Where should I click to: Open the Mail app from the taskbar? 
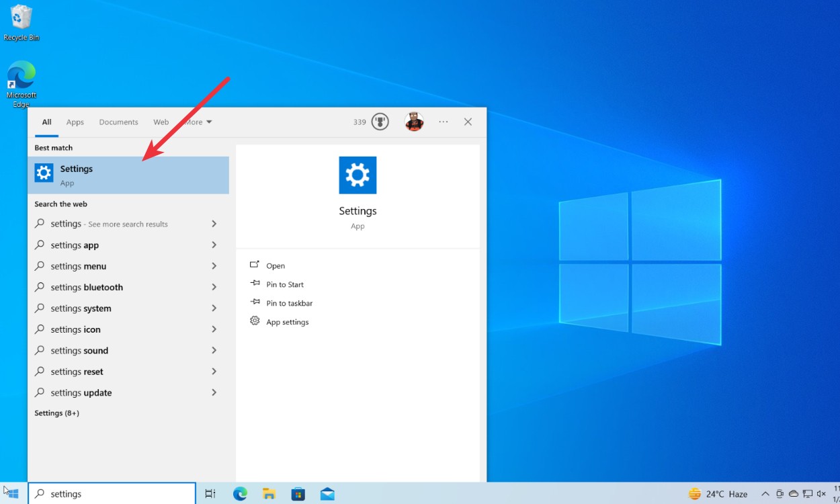327,493
